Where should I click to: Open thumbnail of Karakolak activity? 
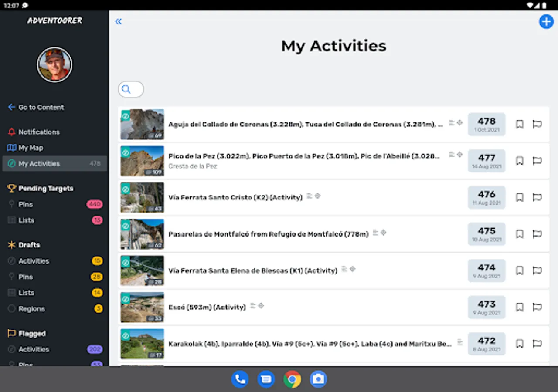142,344
